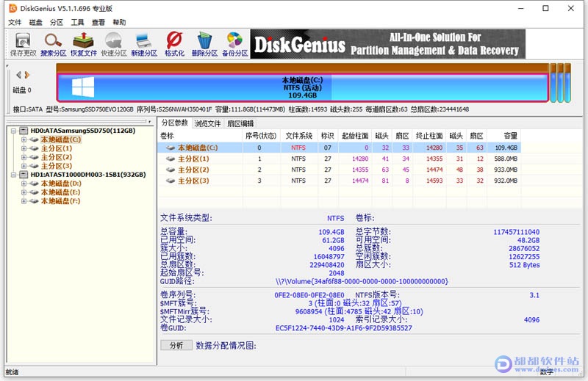The height and width of the screenshot is (381, 588).
Task: Expand 本地磁盘(F:) node in disk tree
Action: pyautogui.click(x=24, y=201)
